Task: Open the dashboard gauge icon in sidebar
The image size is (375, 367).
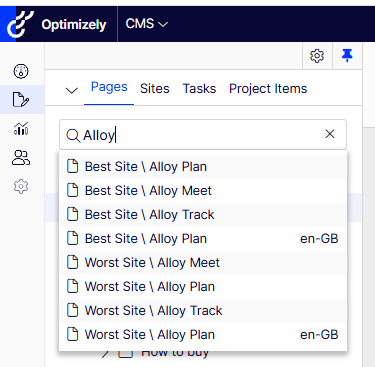Action: [21, 71]
